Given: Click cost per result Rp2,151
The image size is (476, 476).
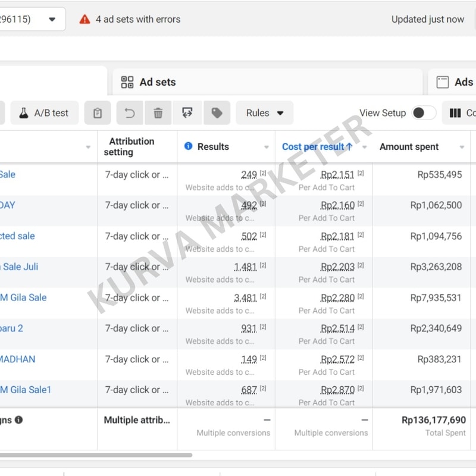Looking at the screenshot, I should (337, 174).
